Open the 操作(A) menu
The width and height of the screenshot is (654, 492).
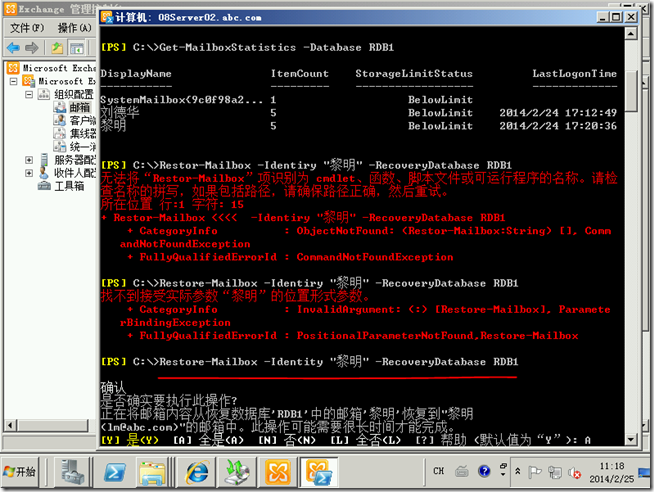click(x=74, y=28)
